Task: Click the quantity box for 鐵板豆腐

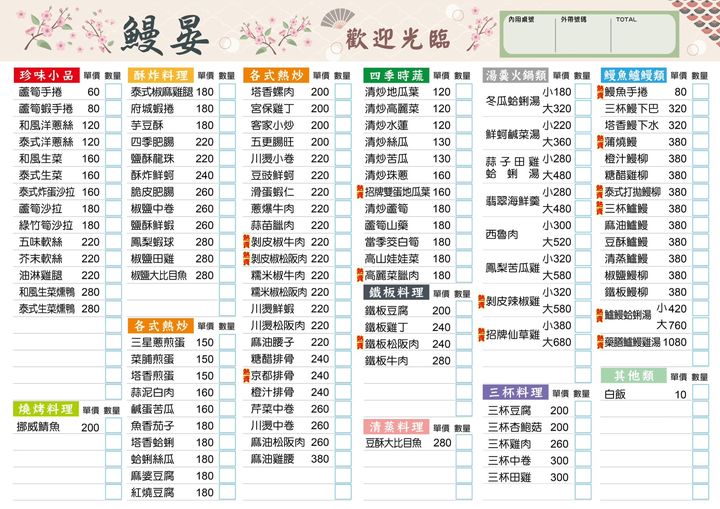Action: pyautogui.click(x=464, y=310)
